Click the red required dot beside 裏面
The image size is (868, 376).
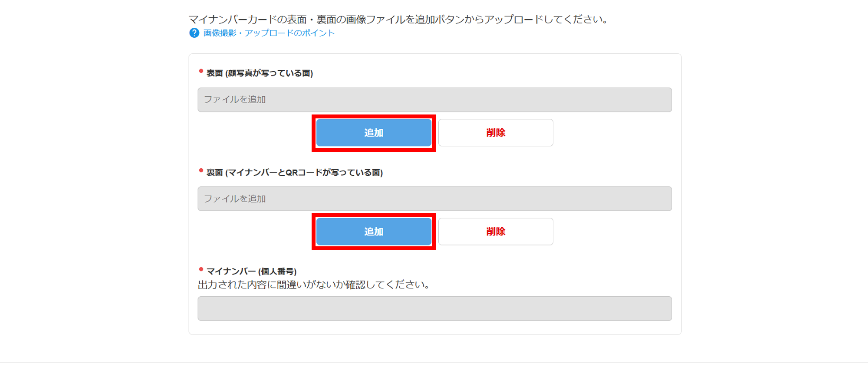coord(201,170)
